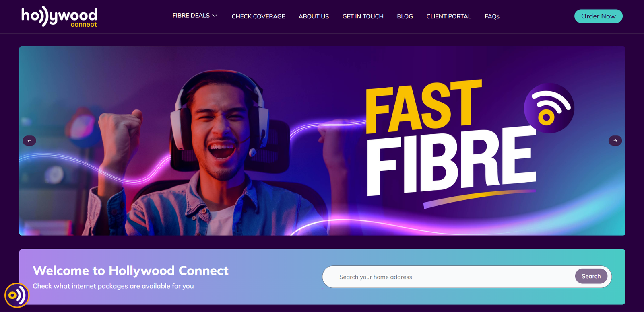Visit the Blog page

click(405, 16)
